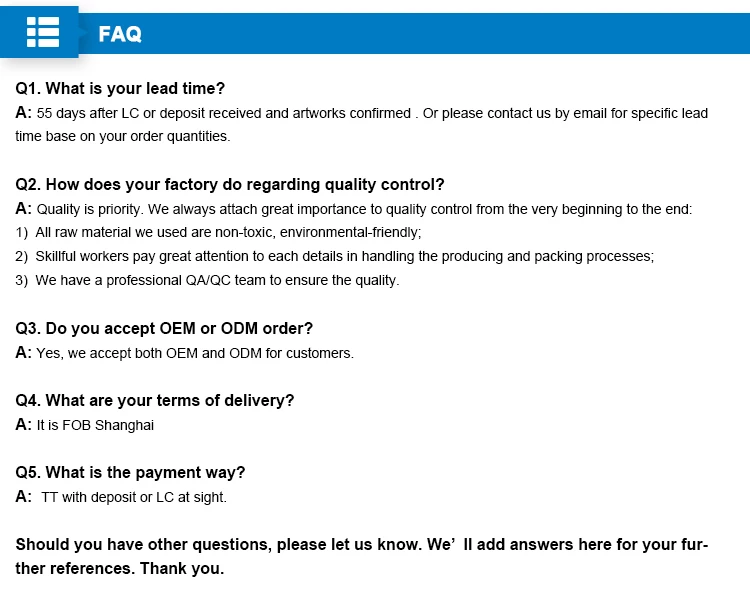
Task: Click the line about specific order quantities
Action: (123, 136)
